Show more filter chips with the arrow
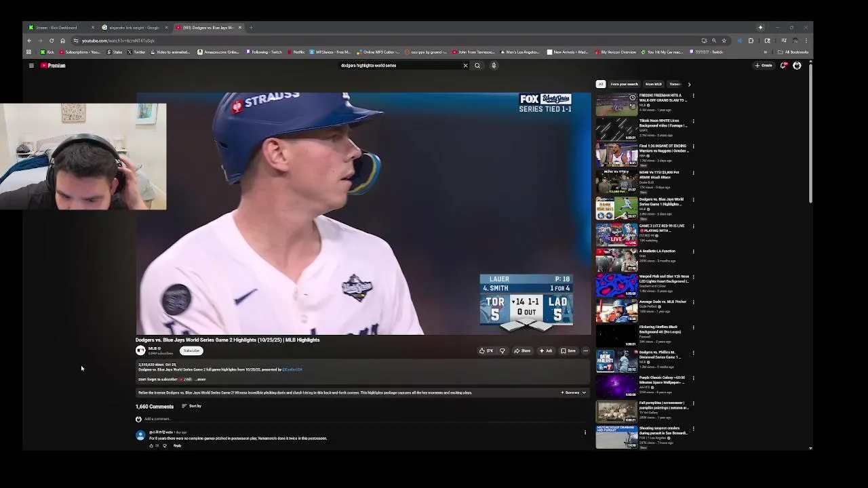 pos(689,84)
